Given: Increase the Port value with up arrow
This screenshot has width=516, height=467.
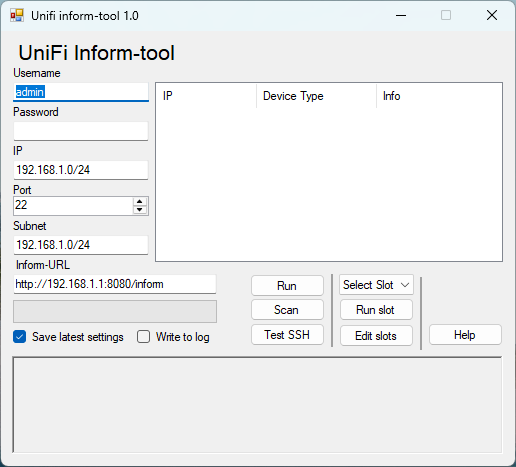Looking at the screenshot, I should [x=140, y=202].
